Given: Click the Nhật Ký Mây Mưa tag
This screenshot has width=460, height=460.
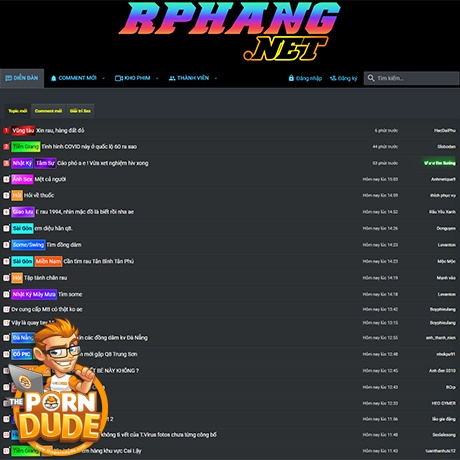Looking at the screenshot, I should pyautogui.click(x=34, y=294).
